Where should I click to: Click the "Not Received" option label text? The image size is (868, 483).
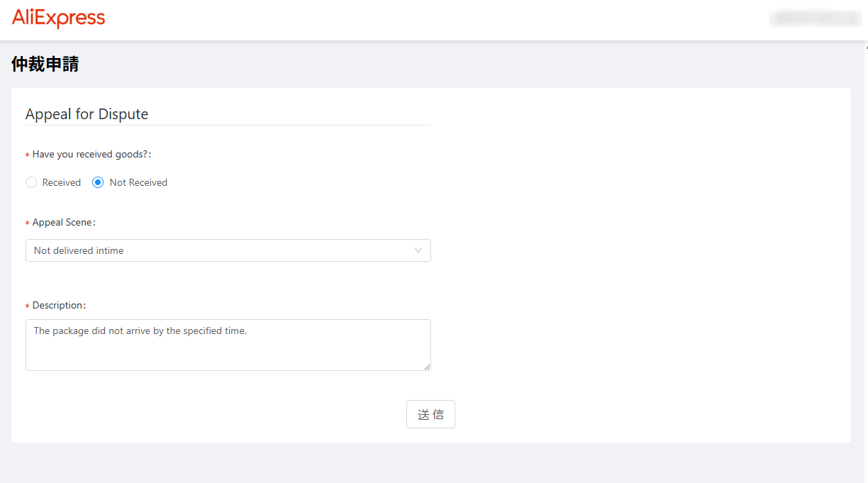coord(138,182)
